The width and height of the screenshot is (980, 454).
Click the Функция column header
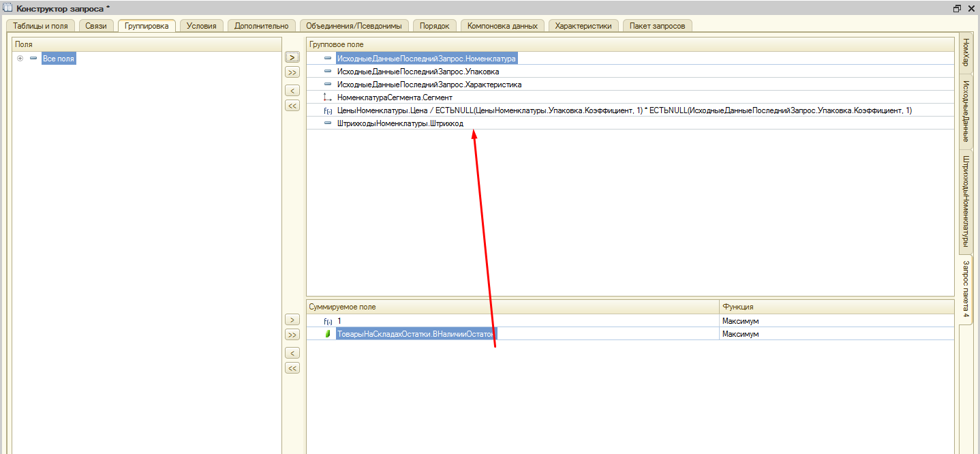coord(837,307)
